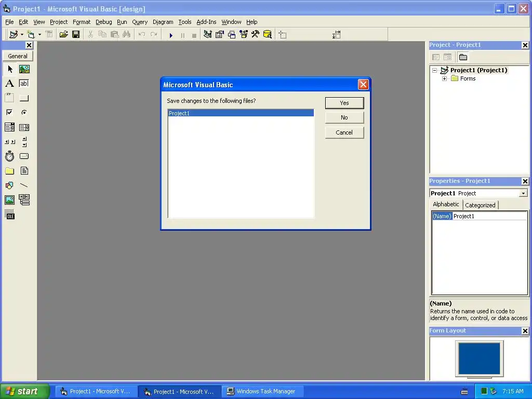The width and height of the screenshot is (532, 399).
Task: Switch to the Categorized properties tab
Action: [480, 205]
